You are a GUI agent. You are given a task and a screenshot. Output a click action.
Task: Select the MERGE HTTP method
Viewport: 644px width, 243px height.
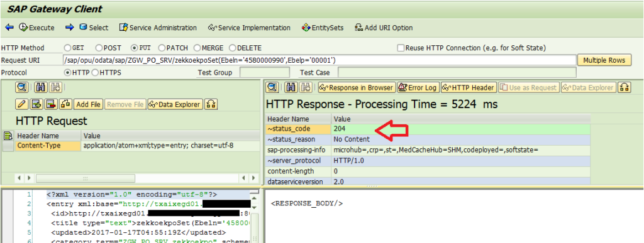[x=197, y=48]
